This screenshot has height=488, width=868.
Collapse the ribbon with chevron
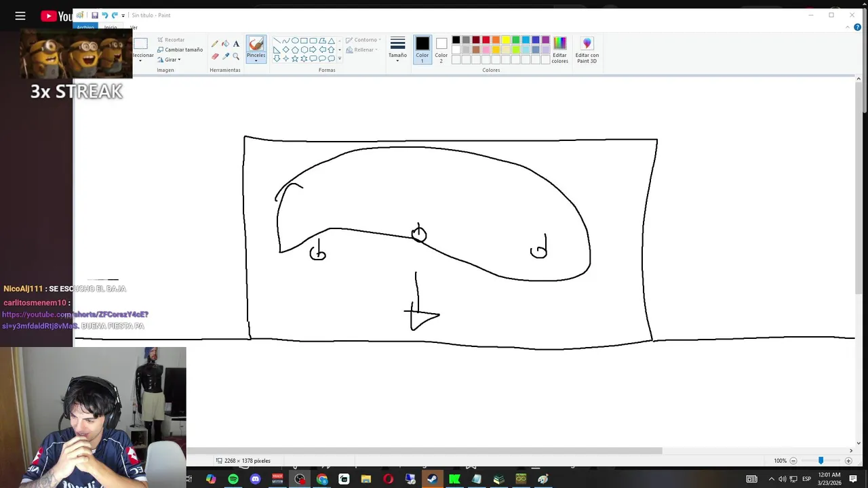click(x=848, y=27)
